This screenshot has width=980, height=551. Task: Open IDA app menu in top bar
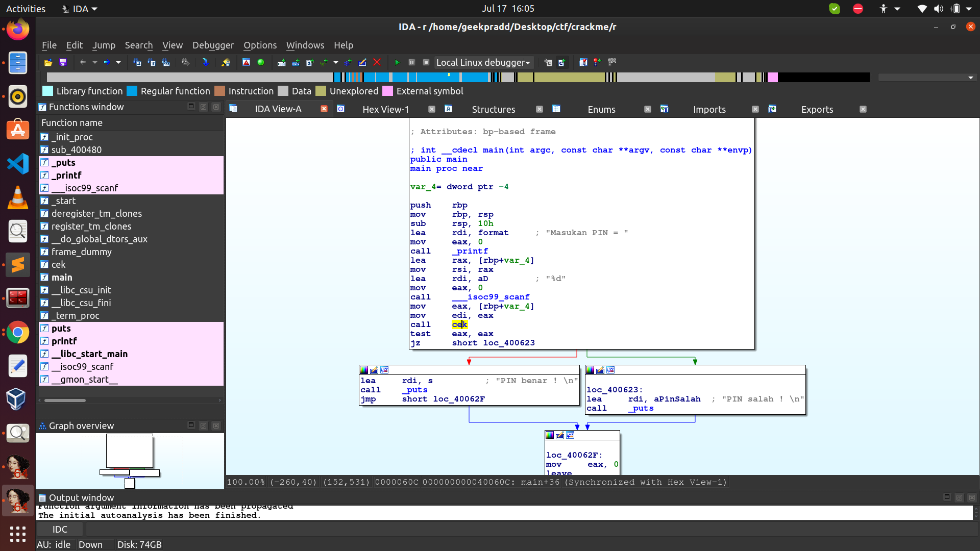(79, 9)
